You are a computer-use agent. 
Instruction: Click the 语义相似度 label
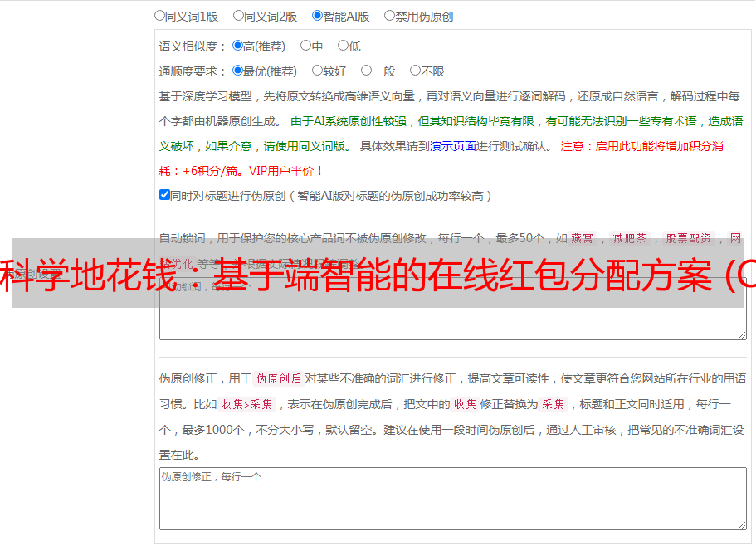pyautogui.click(x=192, y=46)
